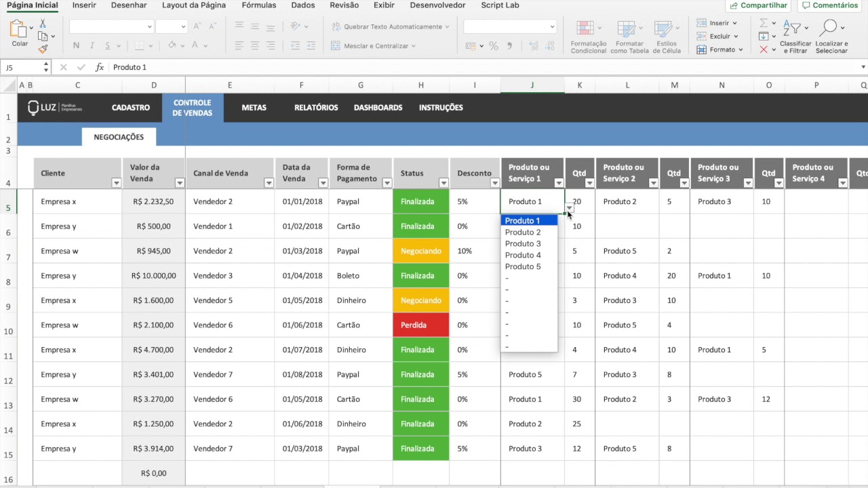The image size is (868, 488).
Task: Click the red X clear icon
Action: tap(764, 49)
